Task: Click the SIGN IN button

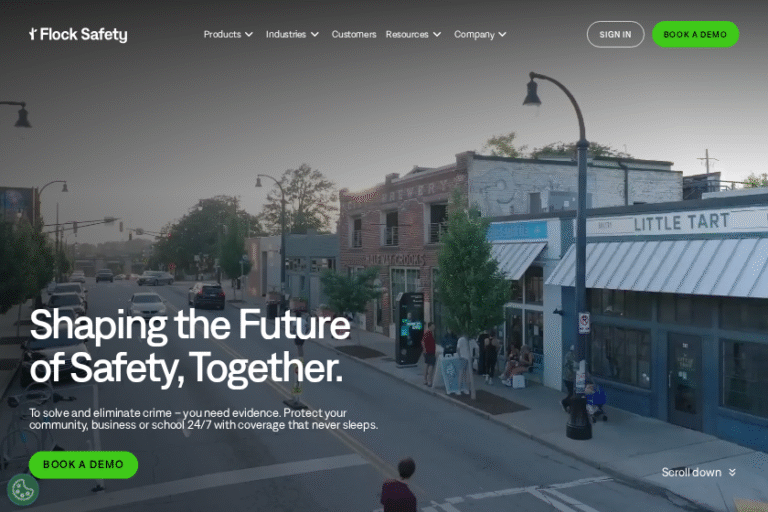Action: pos(615,34)
